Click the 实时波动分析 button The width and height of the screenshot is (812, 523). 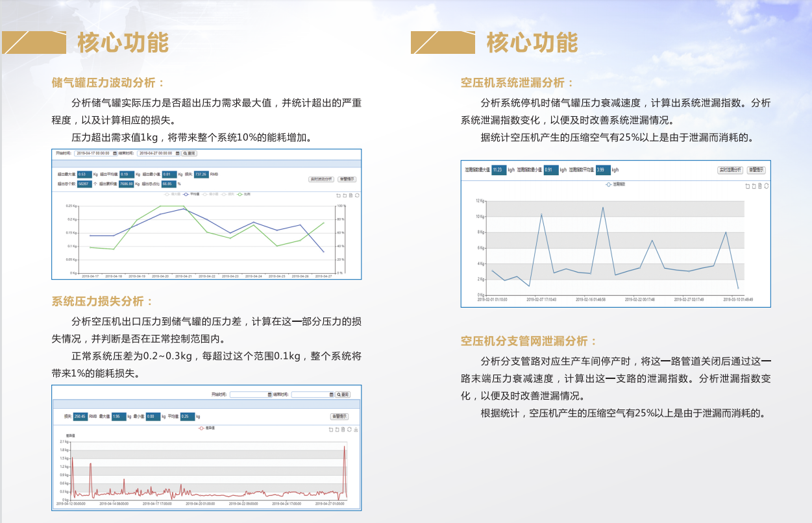point(320,179)
